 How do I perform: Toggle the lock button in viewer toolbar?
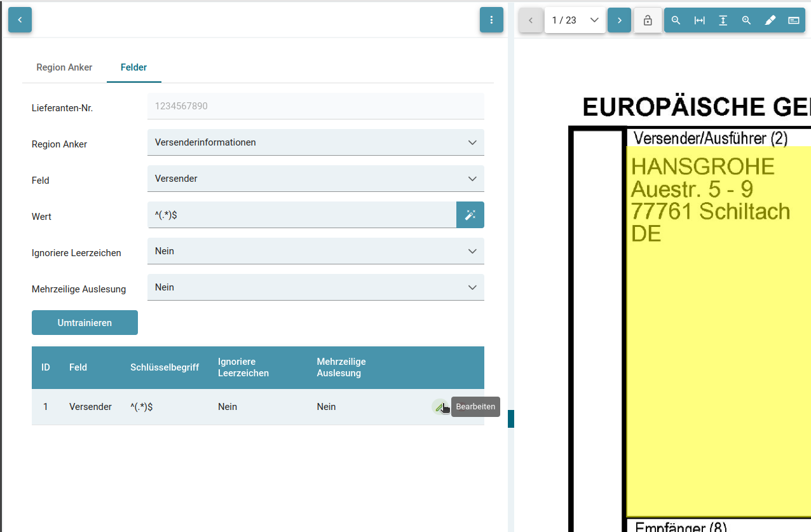click(648, 20)
